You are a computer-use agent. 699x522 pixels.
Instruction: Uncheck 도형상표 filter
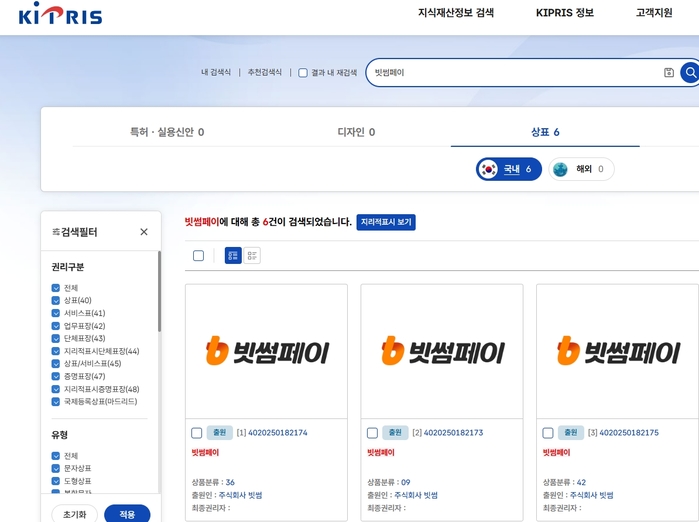coord(56,481)
